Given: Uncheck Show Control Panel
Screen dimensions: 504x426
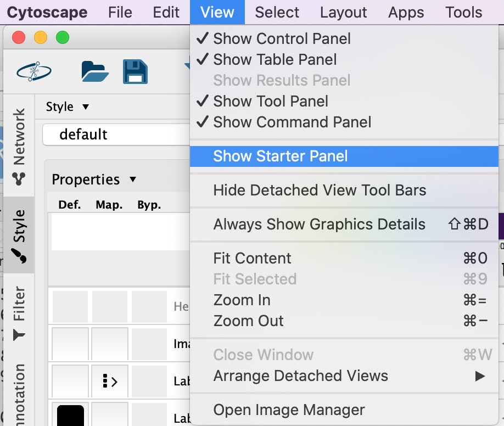Looking at the screenshot, I should [x=282, y=38].
